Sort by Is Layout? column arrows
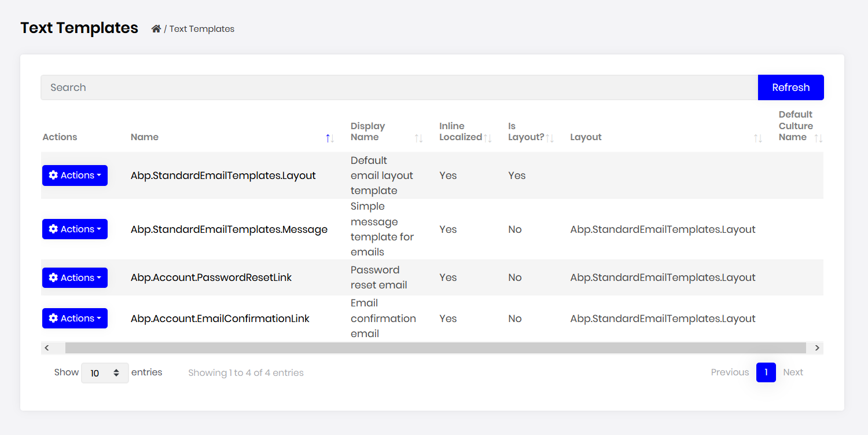Image resolution: width=868 pixels, height=435 pixels. click(x=550, y=138)
